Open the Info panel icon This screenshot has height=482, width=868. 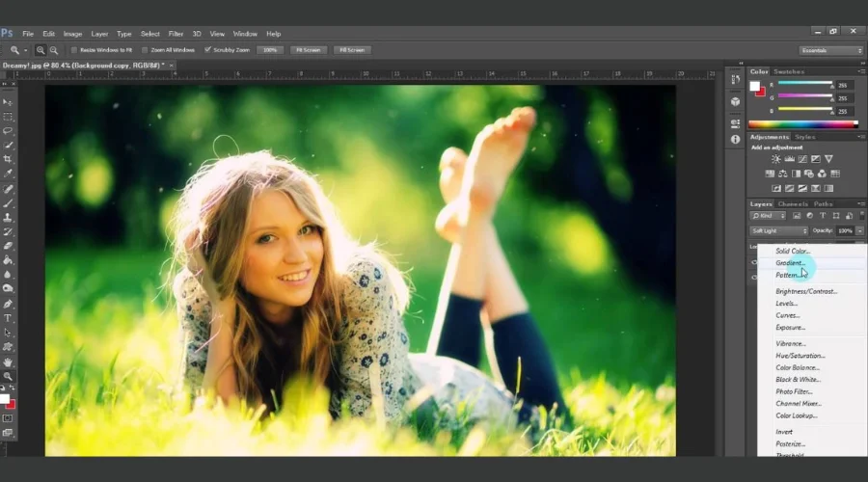coord(735,140)
